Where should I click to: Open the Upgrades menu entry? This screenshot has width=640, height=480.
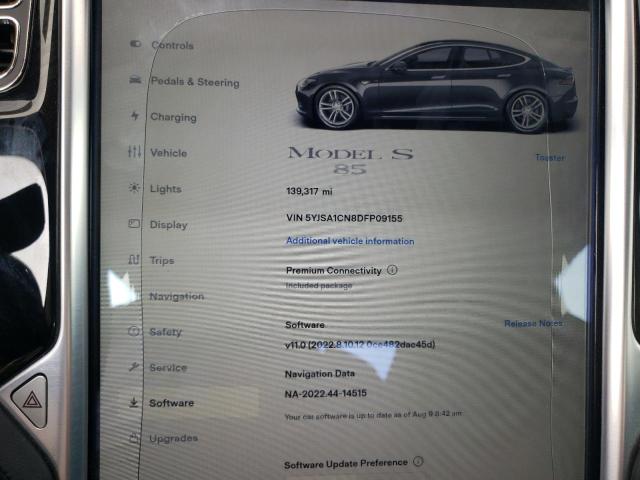point(173,439)
